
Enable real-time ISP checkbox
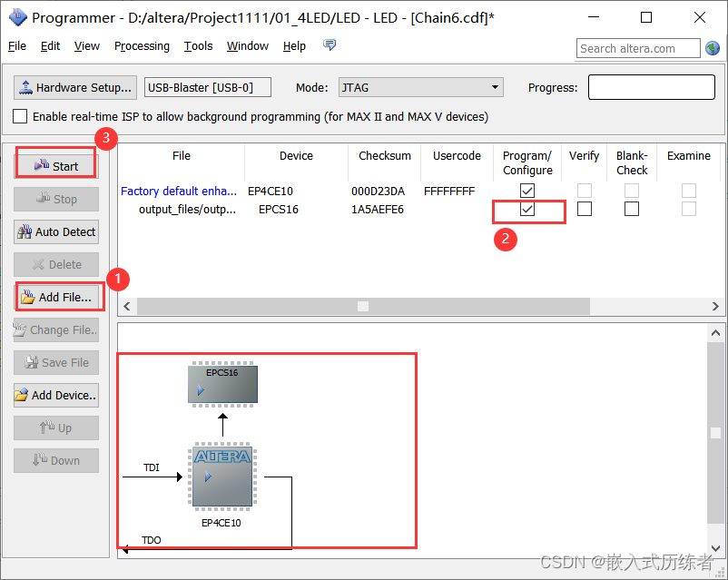[19, 116]
